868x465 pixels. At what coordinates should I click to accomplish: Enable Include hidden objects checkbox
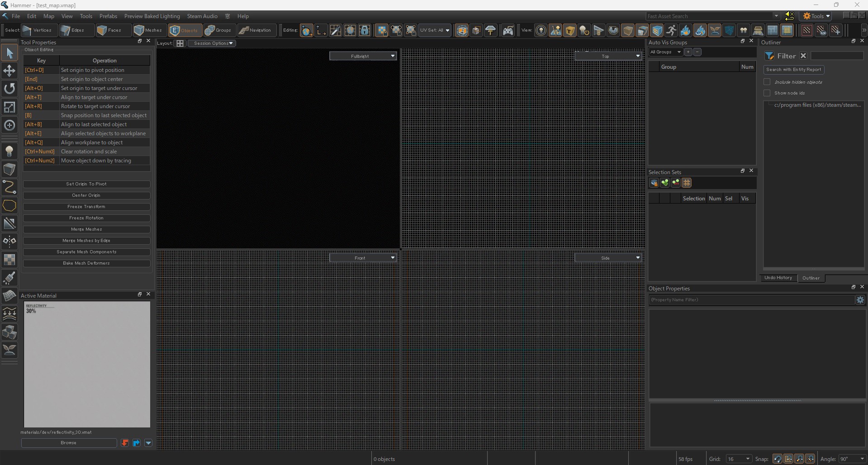(x=767, y=82)
